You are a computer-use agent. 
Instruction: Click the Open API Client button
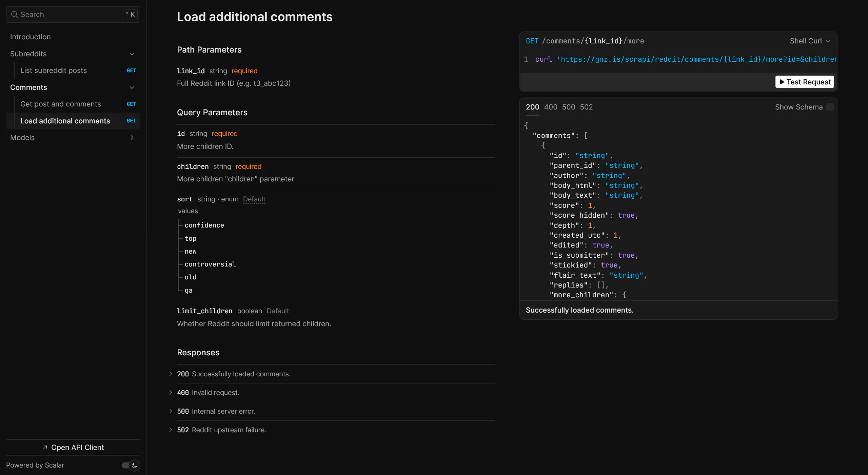click(x=73, y=448)
